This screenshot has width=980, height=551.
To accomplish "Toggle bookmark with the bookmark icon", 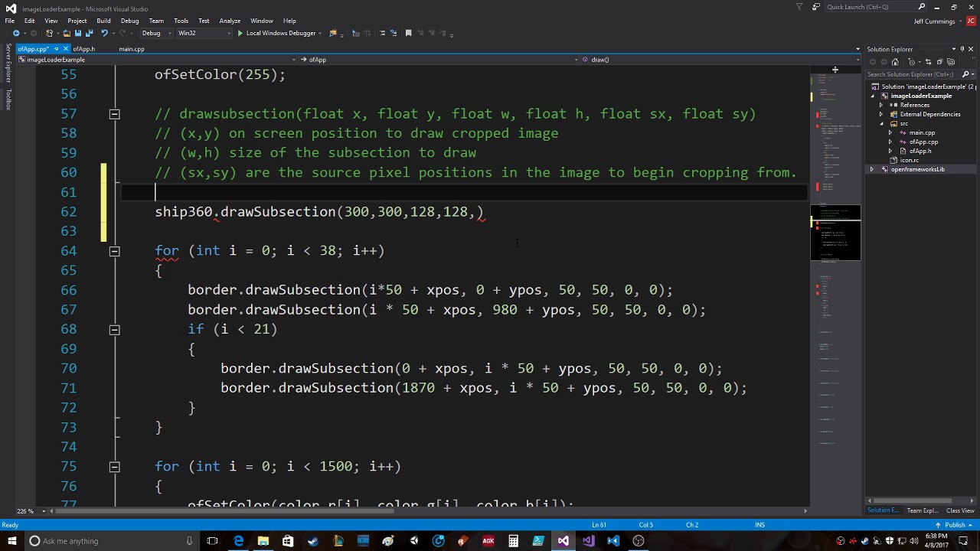I will [408, 33].
